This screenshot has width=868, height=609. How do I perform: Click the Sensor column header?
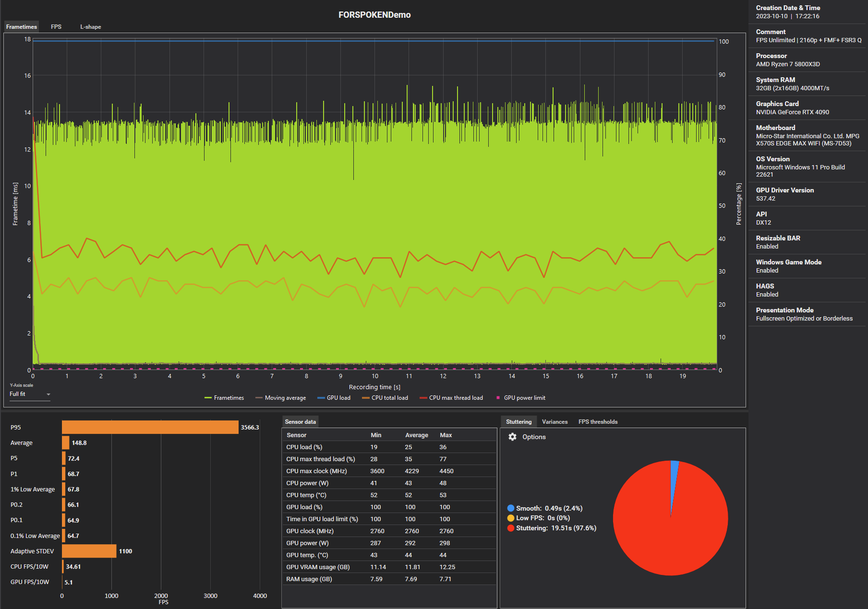(296, 435)
